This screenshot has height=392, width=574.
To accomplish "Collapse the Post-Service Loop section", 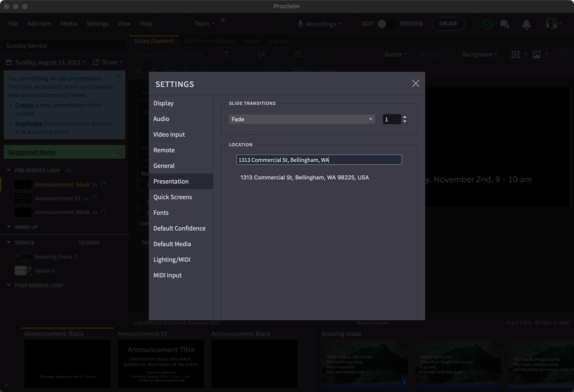I will pos(9,285).
